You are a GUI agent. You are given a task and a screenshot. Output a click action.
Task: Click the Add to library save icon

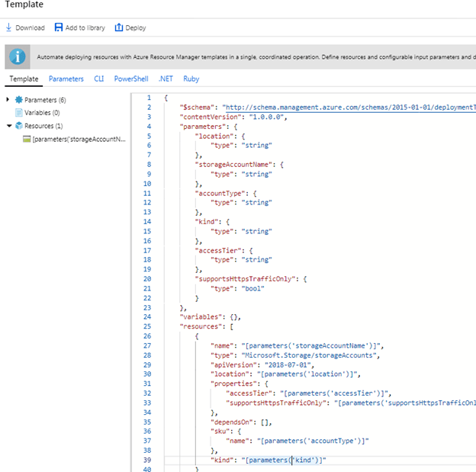59,27
